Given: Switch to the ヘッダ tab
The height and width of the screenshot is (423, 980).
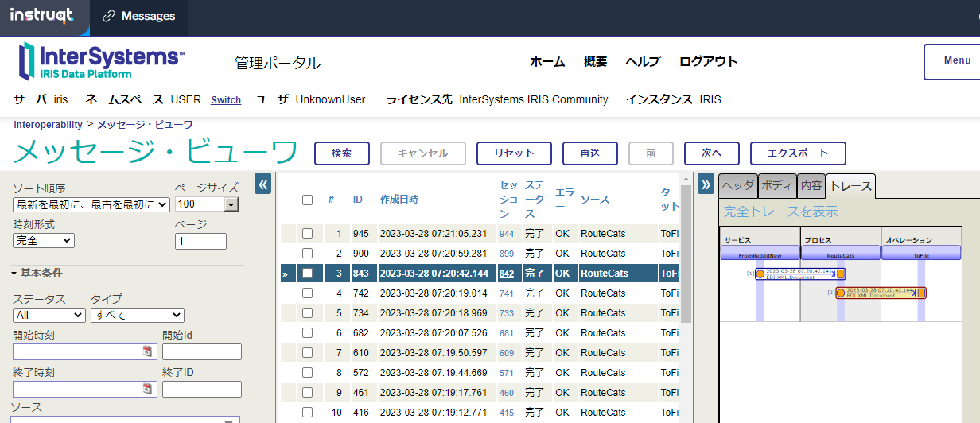Looking at the screenshot, I should coord(737,185).
